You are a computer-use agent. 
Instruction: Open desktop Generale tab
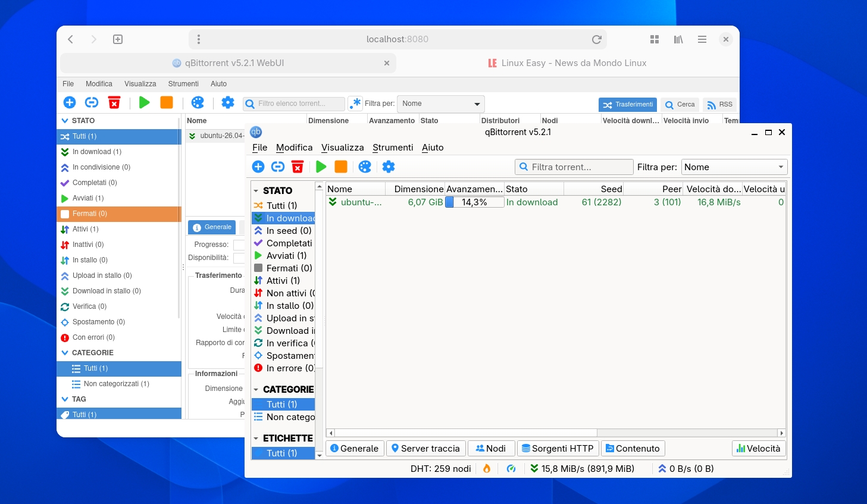(355, 449)
